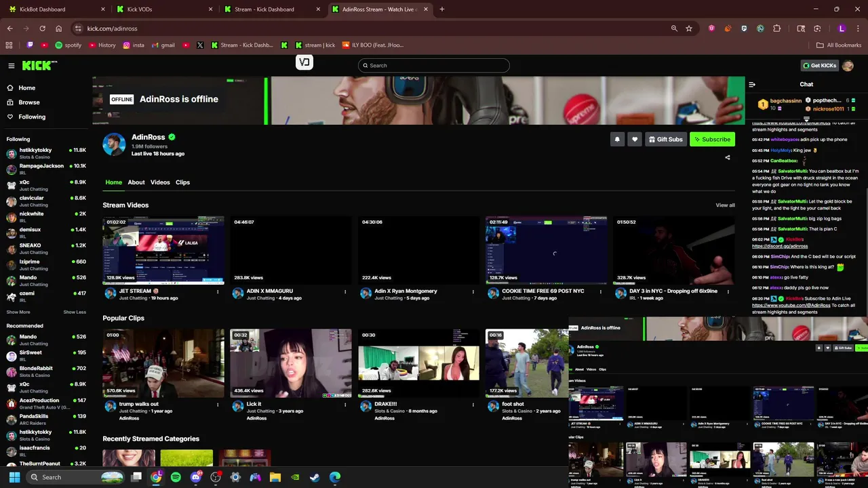Open the Windows Start menu
Viewport: 868px width, 488px height.
[14, 477]
